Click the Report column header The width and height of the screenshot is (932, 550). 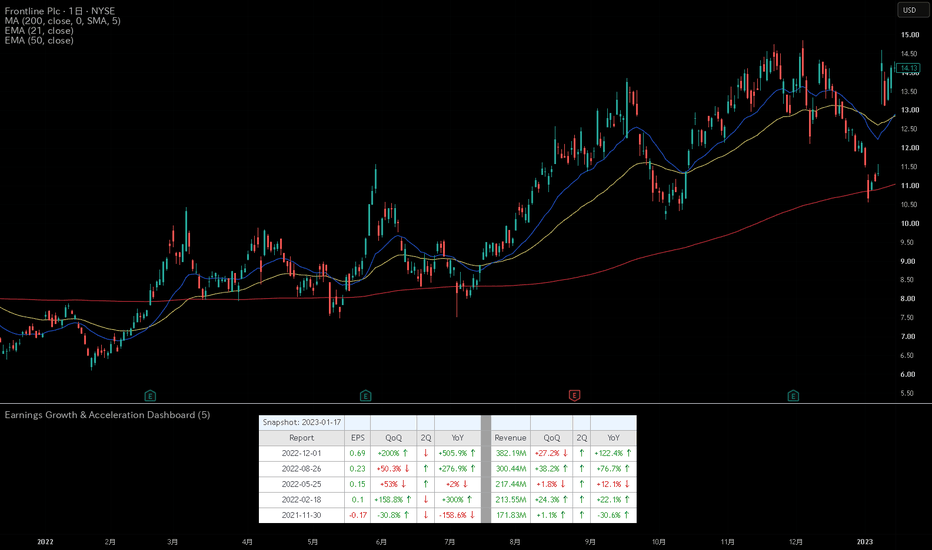click(301, 438)
